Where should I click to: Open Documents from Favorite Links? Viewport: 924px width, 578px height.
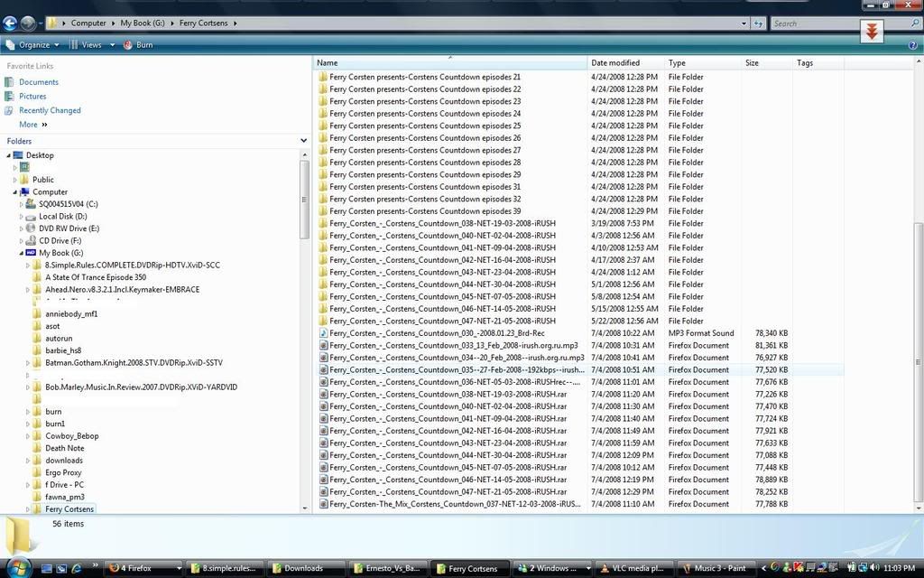pos(39,82)
